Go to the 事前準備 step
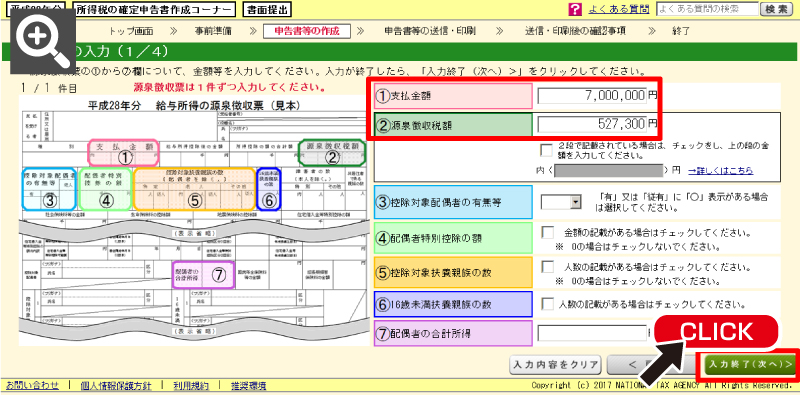 [x=212, y=31]
